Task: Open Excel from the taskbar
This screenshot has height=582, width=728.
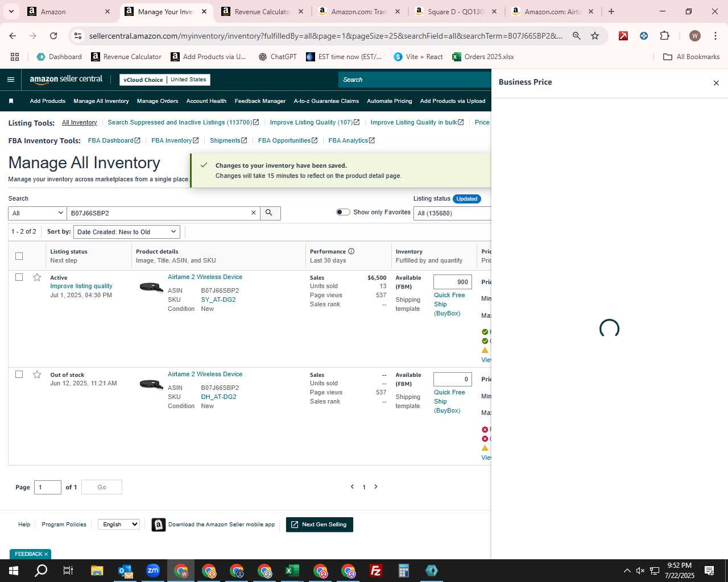Action: point(292,571)
